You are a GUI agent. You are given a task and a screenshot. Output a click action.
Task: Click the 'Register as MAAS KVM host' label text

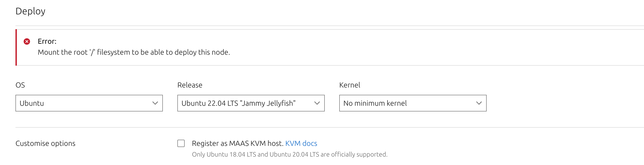[x=237, y=144]
